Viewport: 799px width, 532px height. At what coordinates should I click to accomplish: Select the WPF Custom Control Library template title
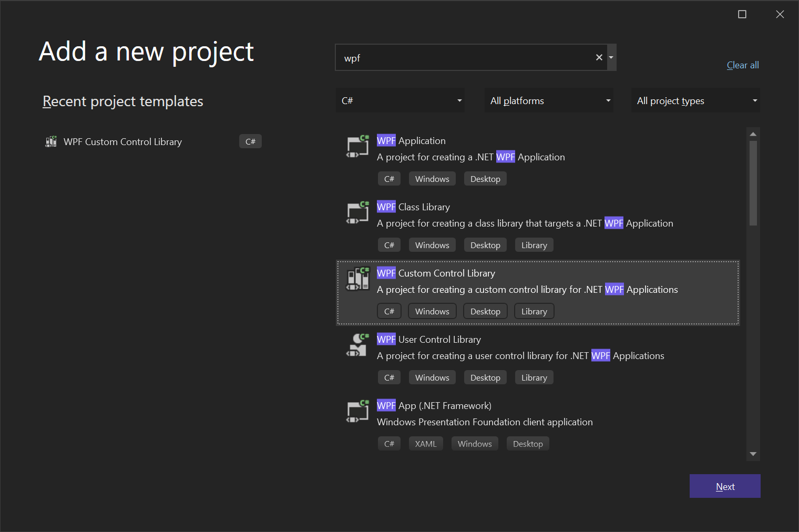click(x=436, y=273)
